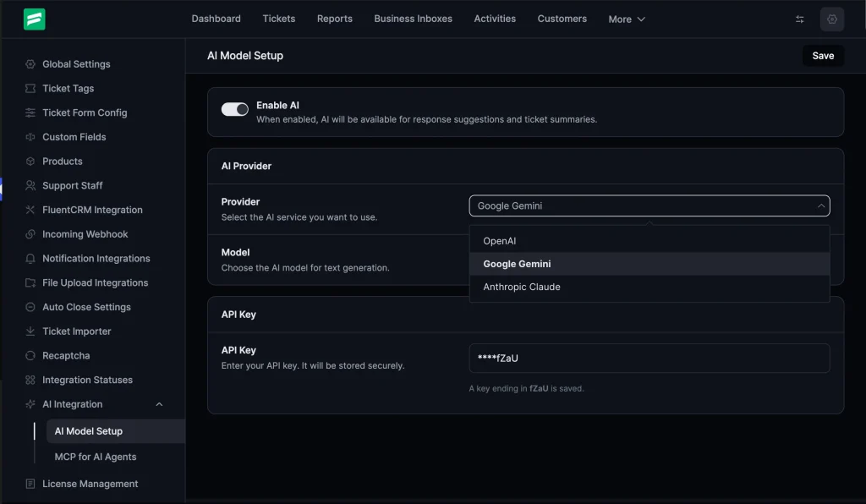The width and height of the screenshot is (866, 504).
Task: Open Integration Statuses page
Action: (x=87, y=380)
